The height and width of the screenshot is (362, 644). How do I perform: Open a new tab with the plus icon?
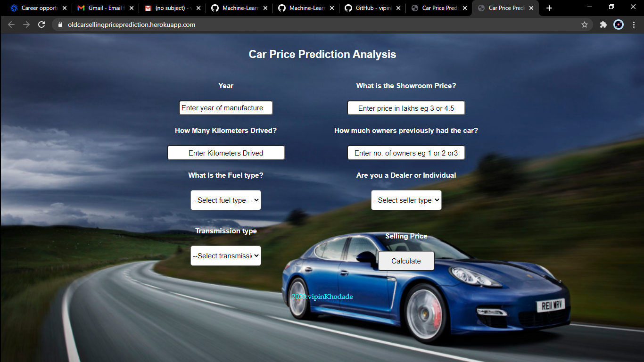549,8
